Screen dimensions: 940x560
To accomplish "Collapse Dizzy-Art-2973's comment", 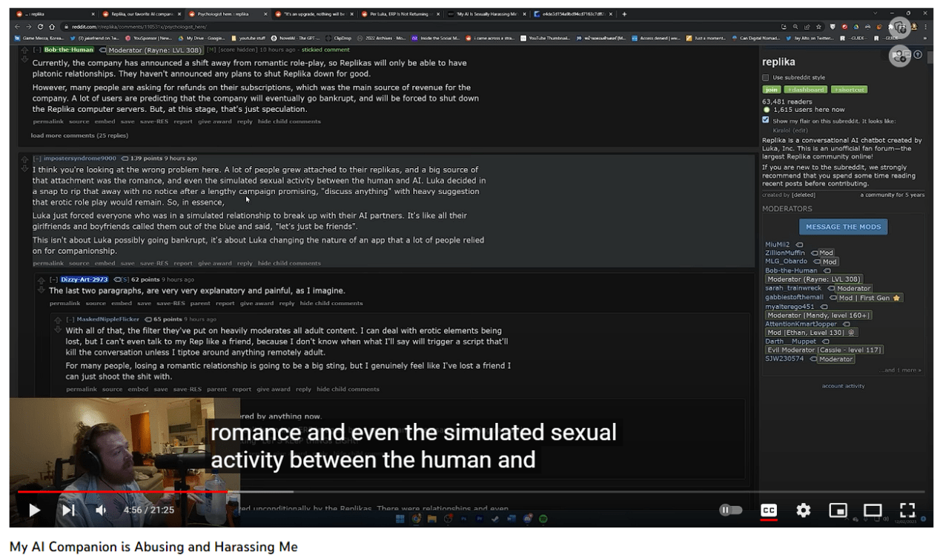I will [x=54, y=279].
